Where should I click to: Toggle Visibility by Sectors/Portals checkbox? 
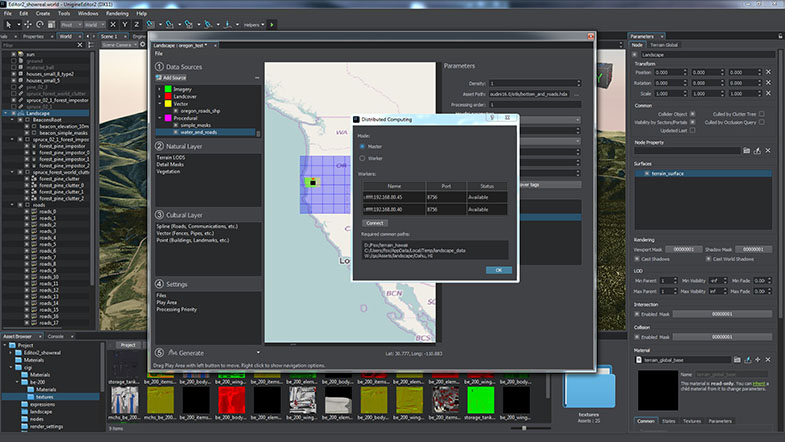point(692,122)
